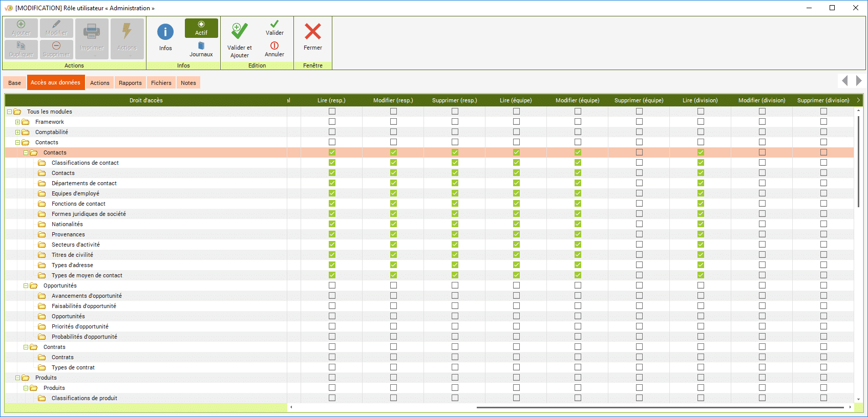Toggle the Actif status button
Screen dimensions: 868x417
tap(201, 28)
